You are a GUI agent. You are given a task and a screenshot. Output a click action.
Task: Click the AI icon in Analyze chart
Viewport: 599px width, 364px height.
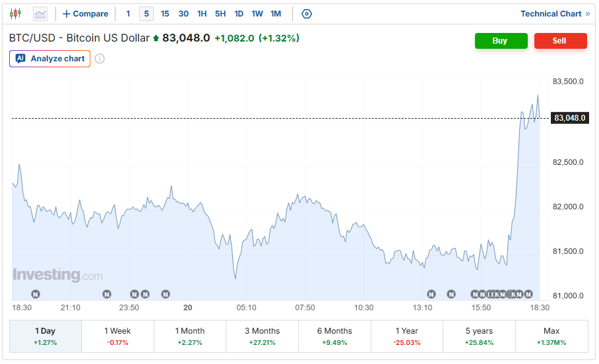coord(20,59)
